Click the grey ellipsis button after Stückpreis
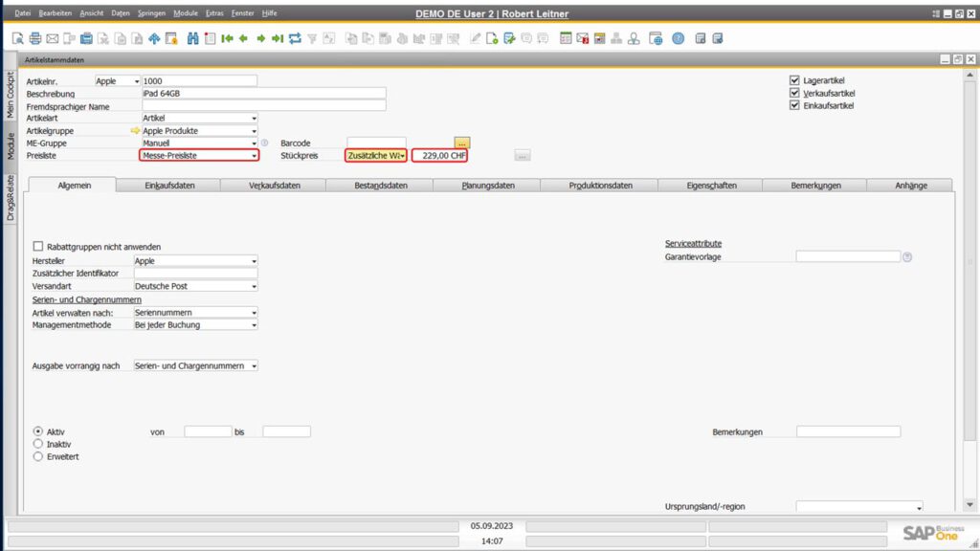 click(523, 156)
